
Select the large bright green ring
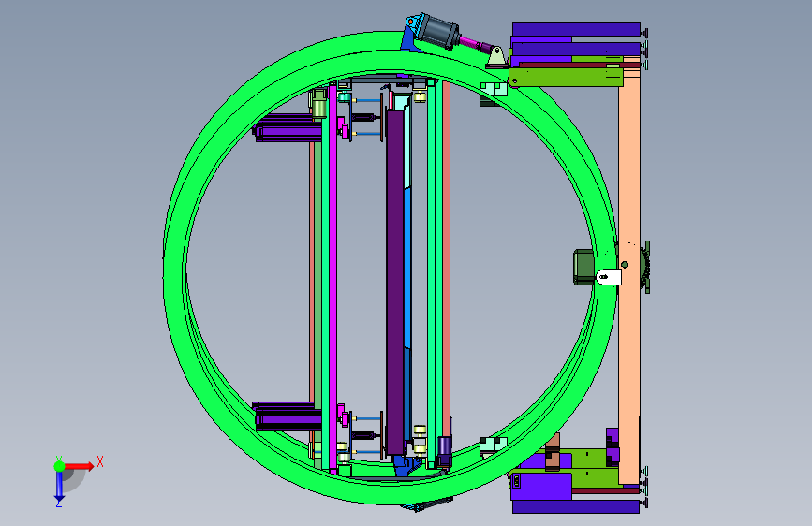tap(174, 270)
